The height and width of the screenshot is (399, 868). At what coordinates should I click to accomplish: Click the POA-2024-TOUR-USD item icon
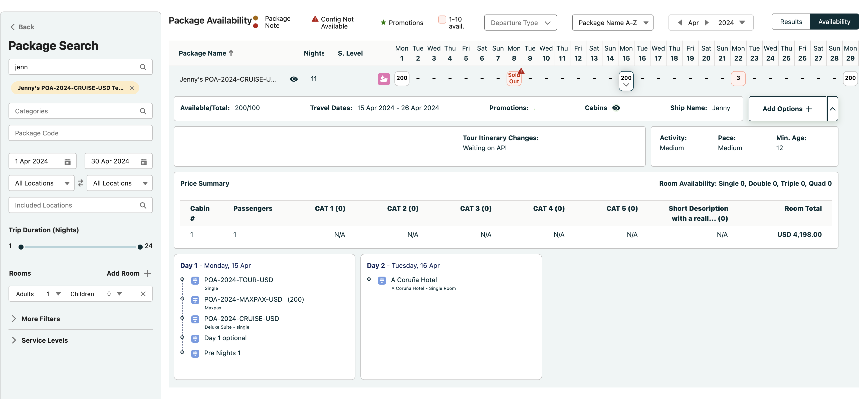(x=195, y=280)
